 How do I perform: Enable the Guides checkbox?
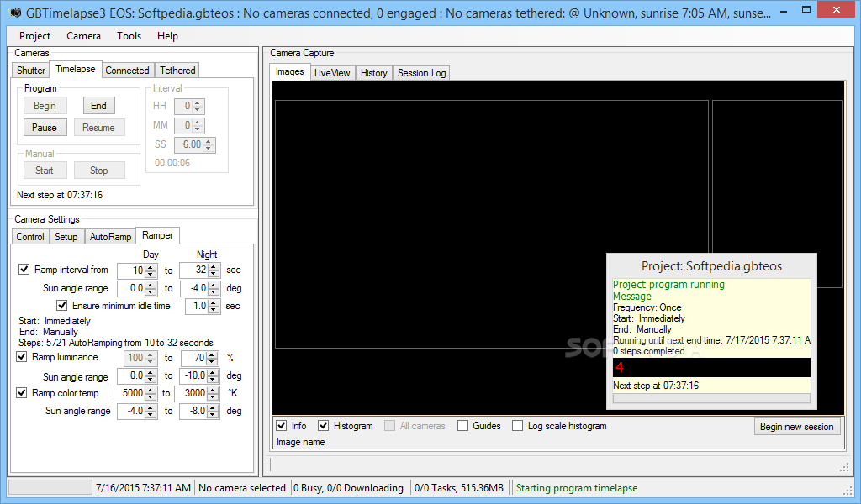[463, 426]
